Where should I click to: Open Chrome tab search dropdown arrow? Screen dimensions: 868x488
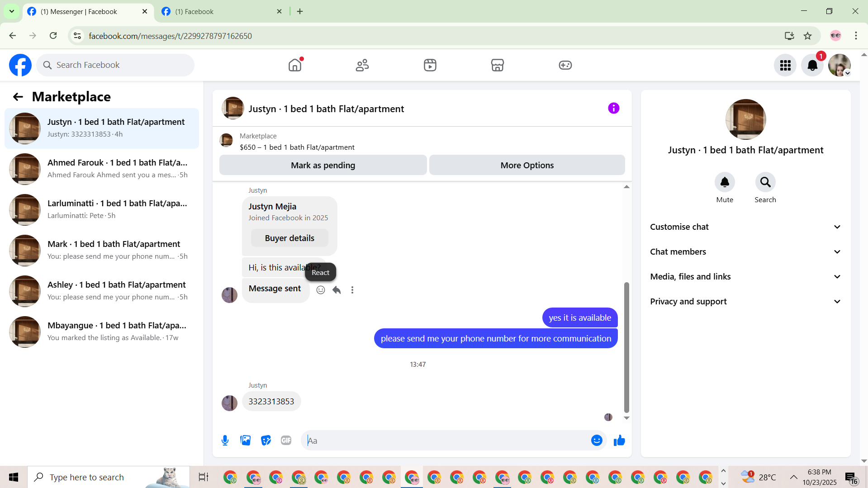click(12, 11)
